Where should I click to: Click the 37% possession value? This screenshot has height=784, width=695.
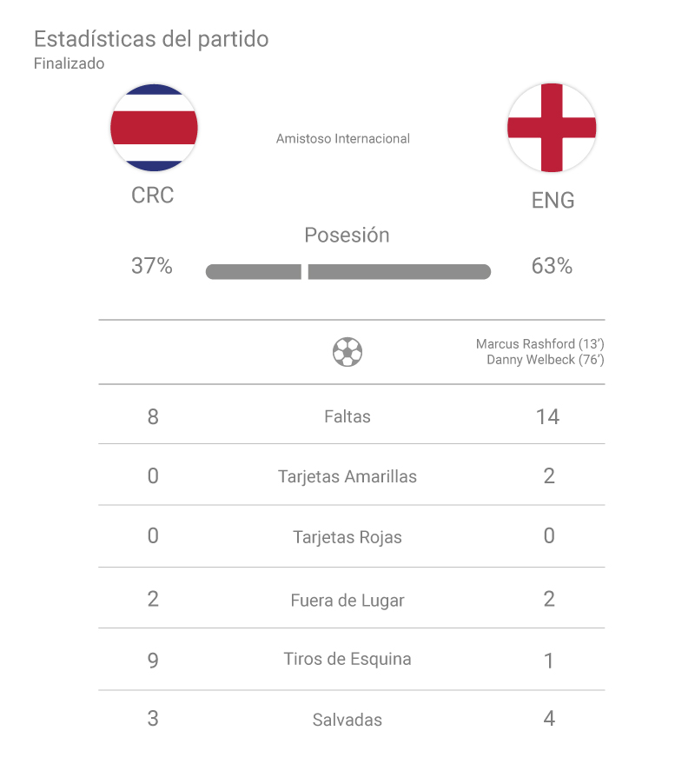(x=152, y=267)
